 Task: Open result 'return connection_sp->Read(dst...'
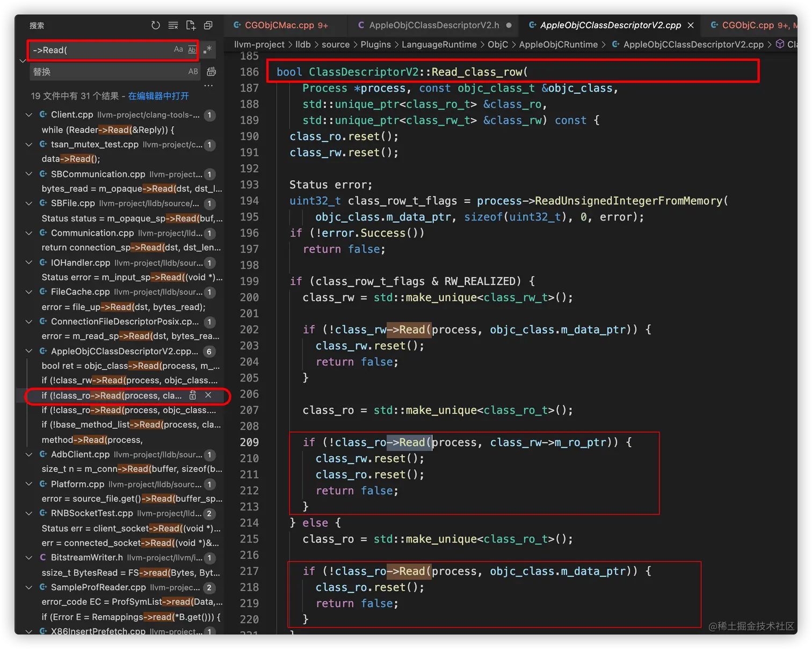pos(131,247)
